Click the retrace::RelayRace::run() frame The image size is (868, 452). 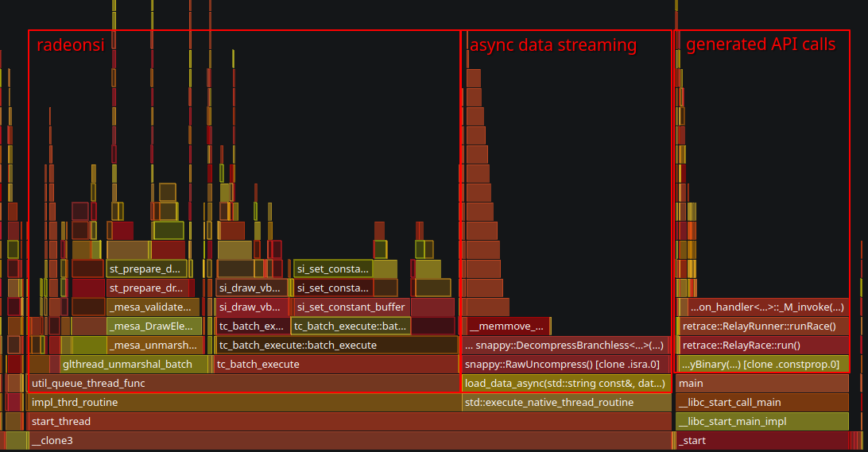(762, 345)
